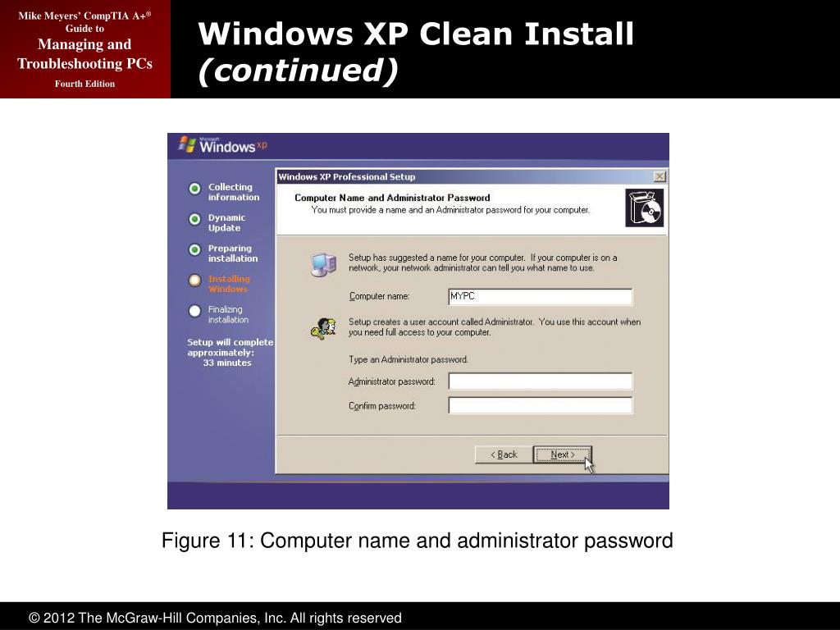Click the 'Administrator password:' label

point(391,381)
